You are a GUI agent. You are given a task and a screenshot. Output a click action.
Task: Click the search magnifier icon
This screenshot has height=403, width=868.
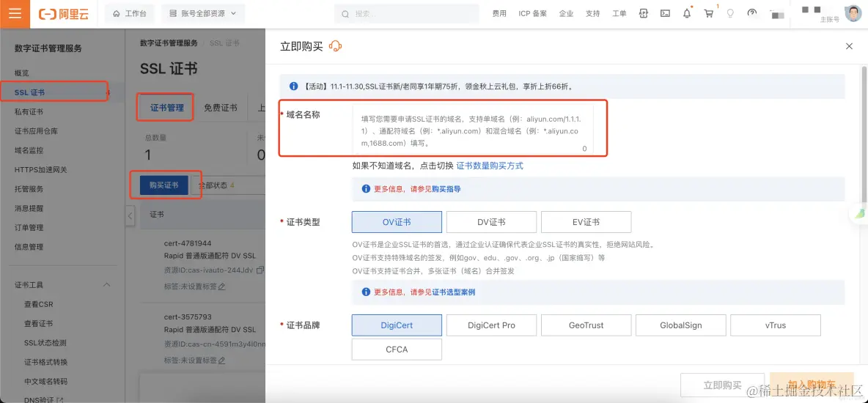pyautogui.click(x=345, y=14)
